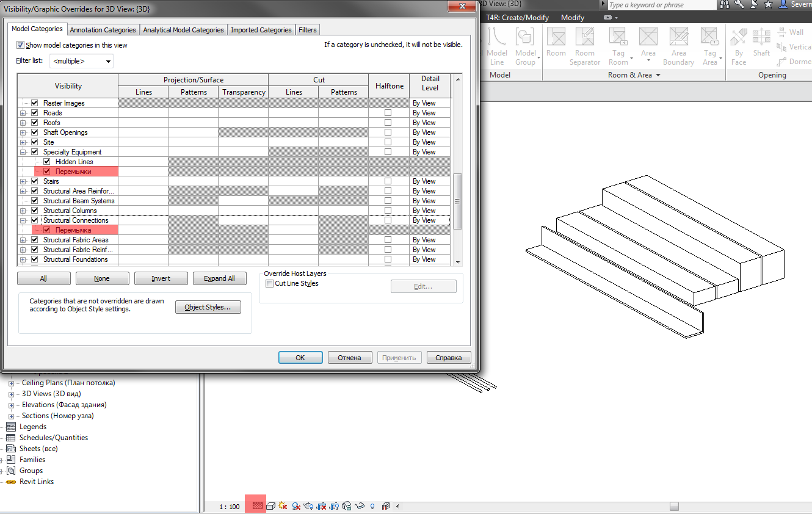Uncheck Перемычка subcategory under Structural Connections

click(47, 230)
